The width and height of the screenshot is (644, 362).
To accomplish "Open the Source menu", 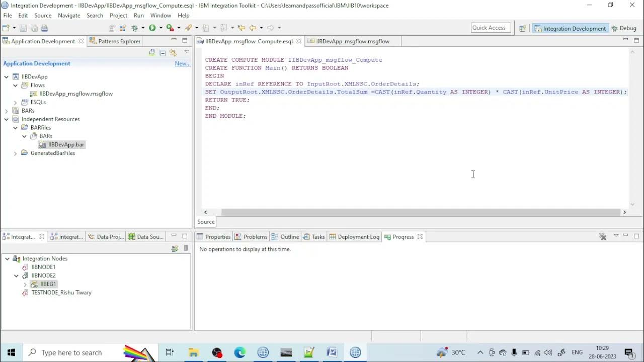I will 43,16.
